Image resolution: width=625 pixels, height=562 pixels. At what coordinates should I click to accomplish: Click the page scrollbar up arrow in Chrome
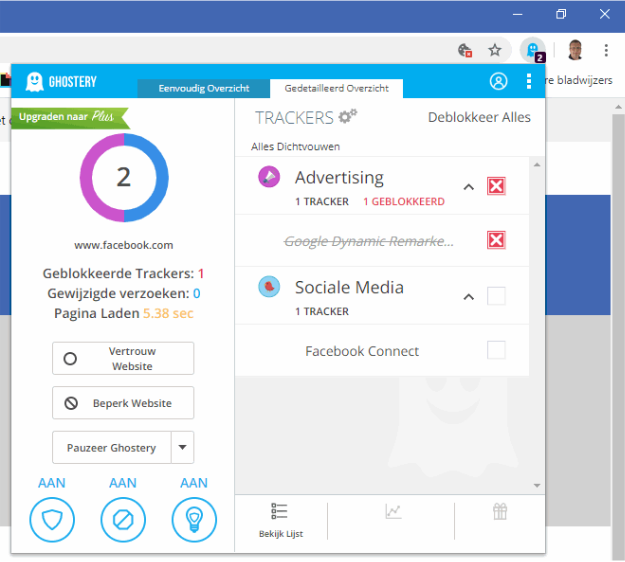pos(618,107)
